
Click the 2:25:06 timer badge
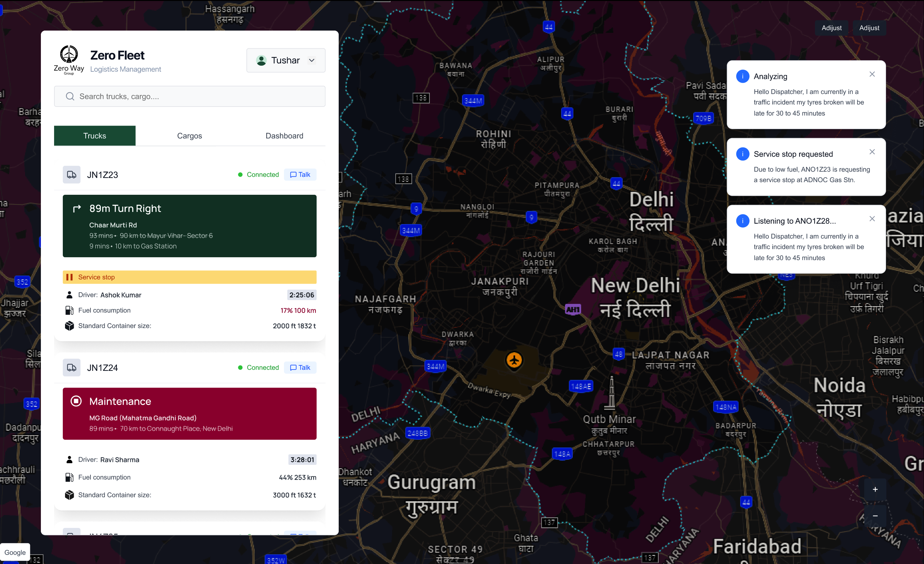(x=302, y=295)
